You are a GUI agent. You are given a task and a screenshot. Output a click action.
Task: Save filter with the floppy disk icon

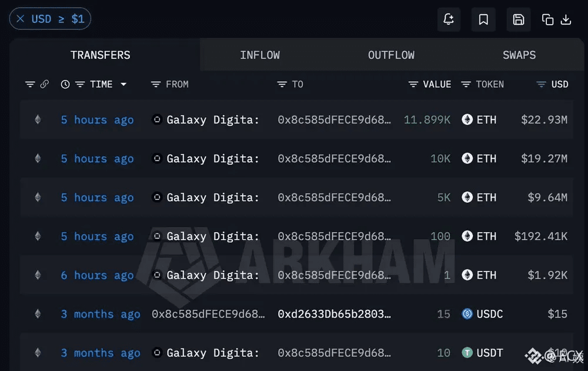[518, 19]
